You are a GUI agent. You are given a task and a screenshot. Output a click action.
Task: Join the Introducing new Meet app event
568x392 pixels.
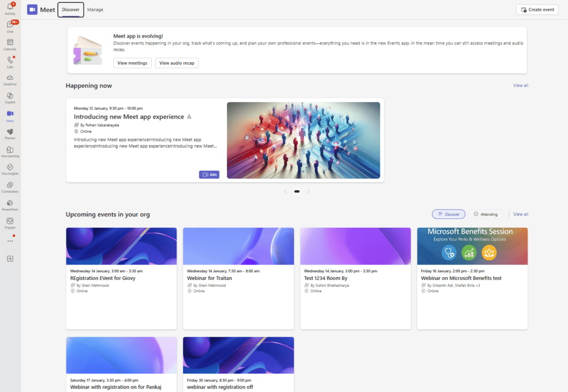pos(209,174)
